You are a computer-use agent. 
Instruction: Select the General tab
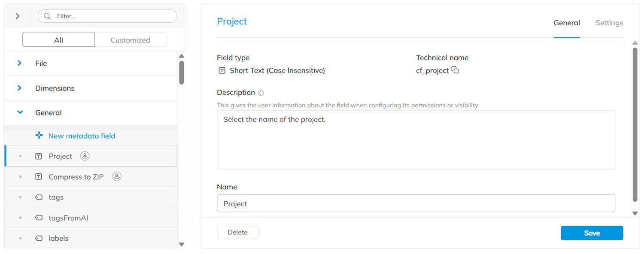567,23
